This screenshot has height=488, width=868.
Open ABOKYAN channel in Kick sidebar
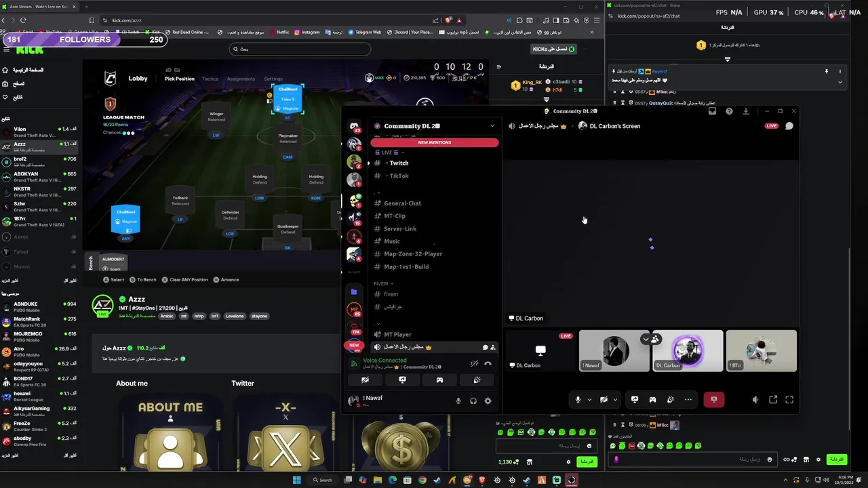click(x=39, y=176)
